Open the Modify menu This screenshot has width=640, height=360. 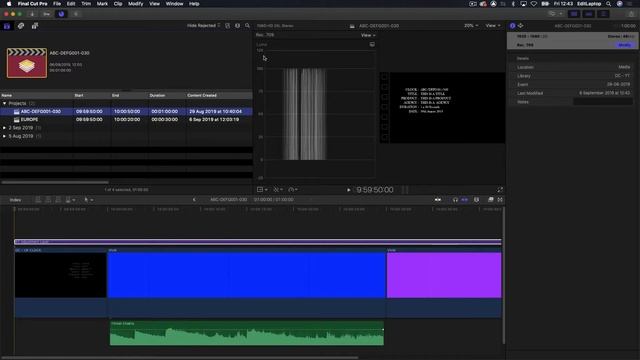pyautogui.click(x=136, y=4)
